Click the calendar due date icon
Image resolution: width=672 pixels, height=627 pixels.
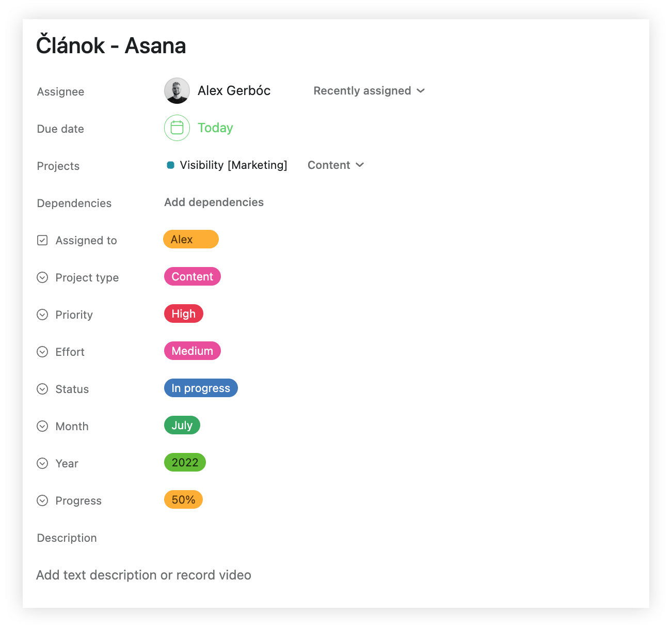[x=177, y=128]
